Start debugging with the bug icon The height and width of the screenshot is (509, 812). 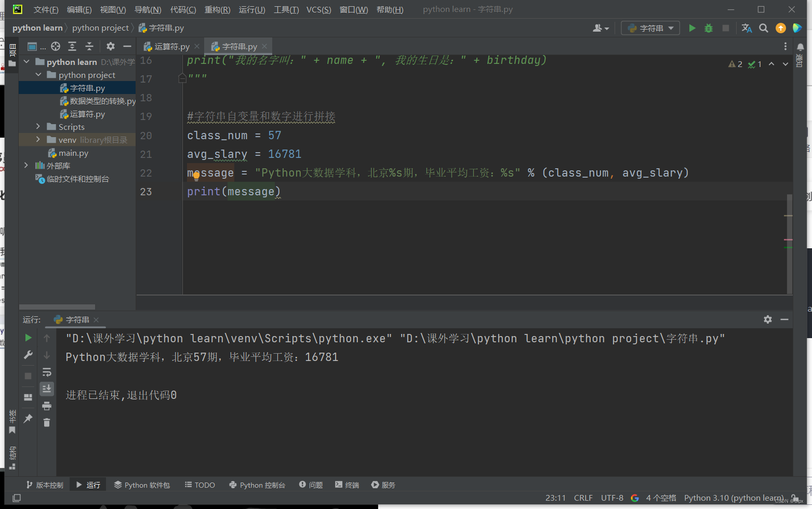coord(709,28)
